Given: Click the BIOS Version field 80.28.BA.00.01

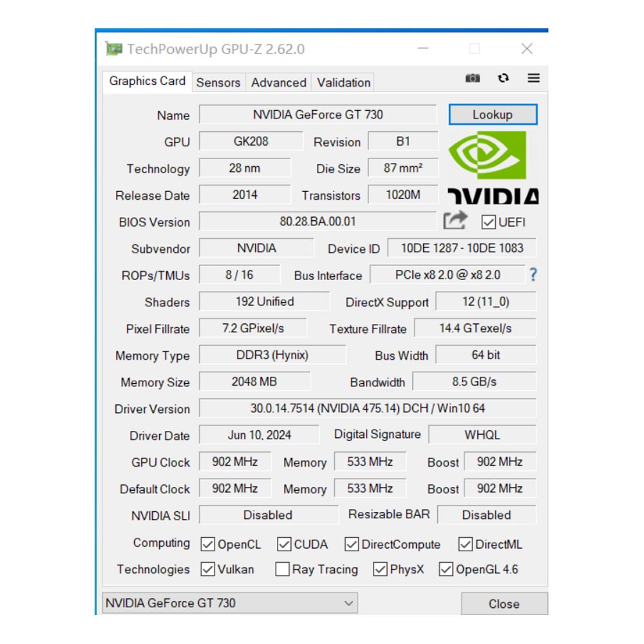Looking at the screenshot, I should 317,222.
